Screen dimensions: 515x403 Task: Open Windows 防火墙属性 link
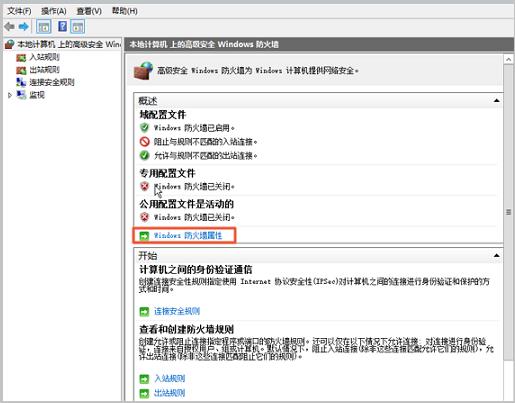[x=188, y=236]
